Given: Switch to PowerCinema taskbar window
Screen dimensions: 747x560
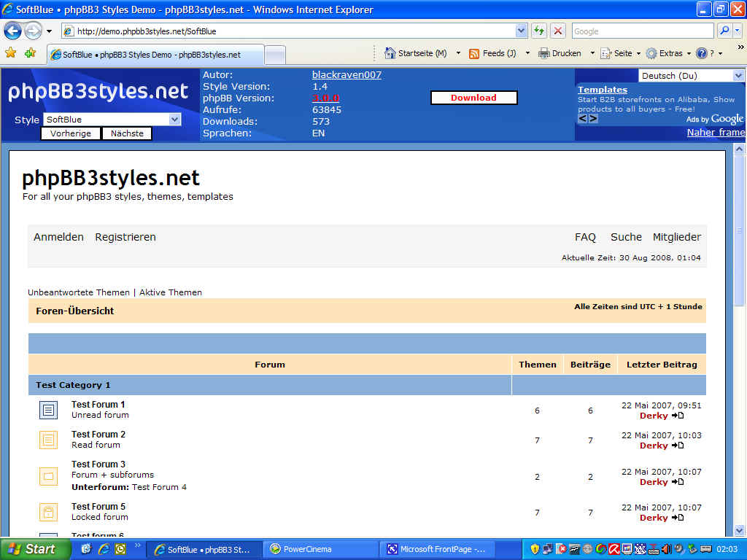Looking at the screenshot, I should [x=322, y=549].
